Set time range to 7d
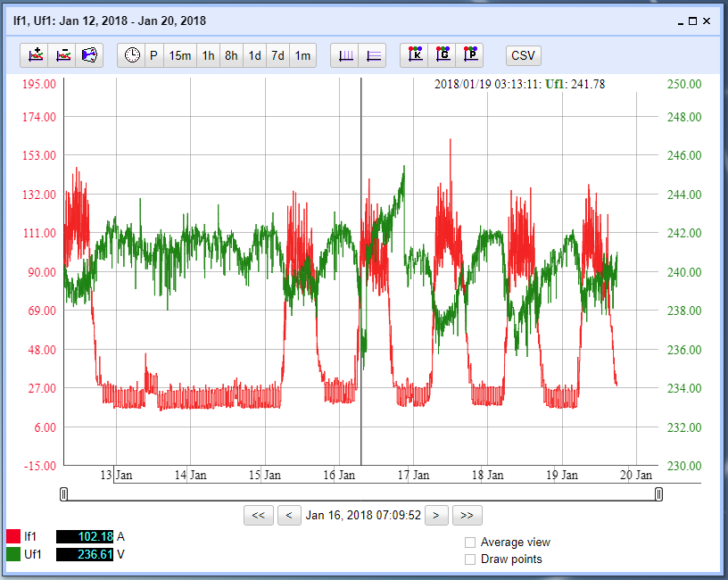This screenshot has height=580, width=728. 277,55
